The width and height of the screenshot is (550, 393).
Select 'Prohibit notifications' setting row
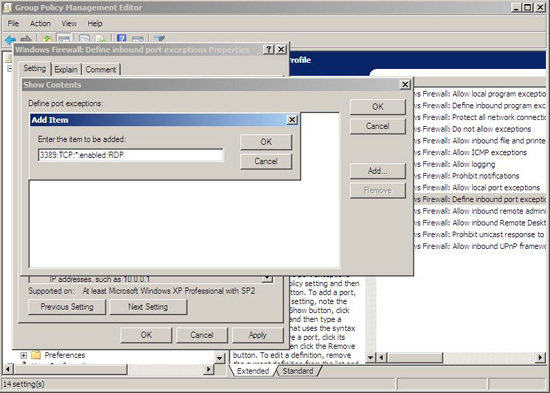point(480,176)
